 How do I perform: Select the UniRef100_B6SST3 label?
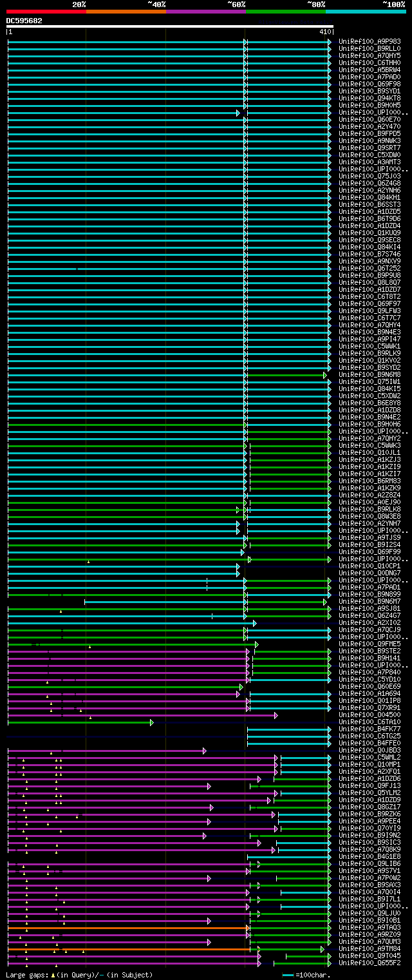pos(371,204)
